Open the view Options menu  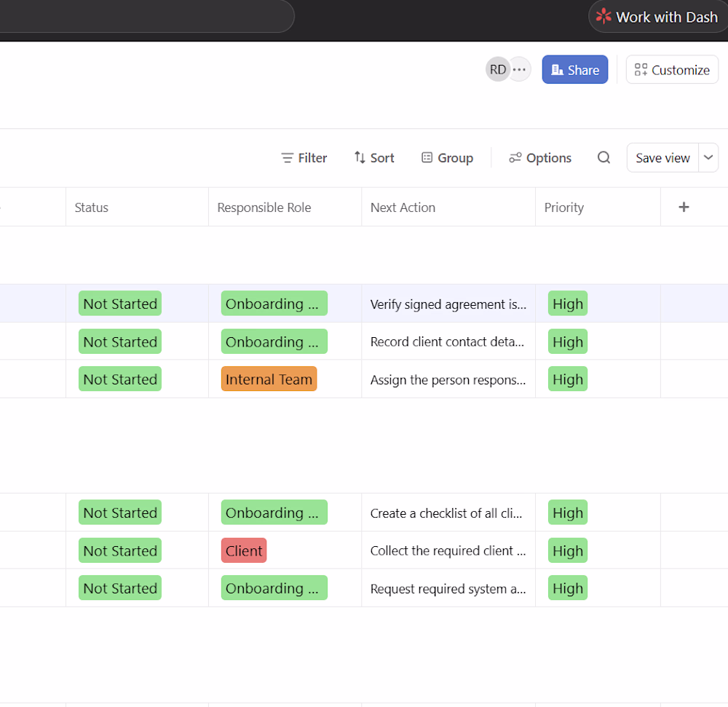click(x=540, y=158)
